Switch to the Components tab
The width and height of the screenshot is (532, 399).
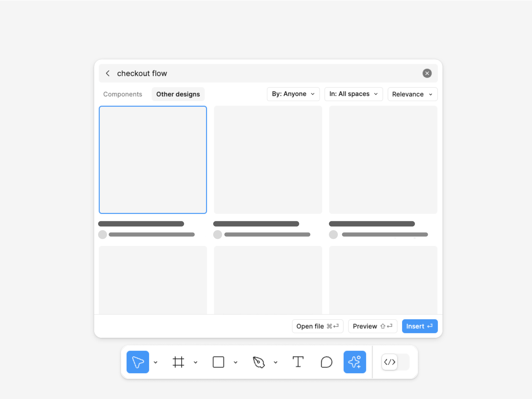(123, 94)
